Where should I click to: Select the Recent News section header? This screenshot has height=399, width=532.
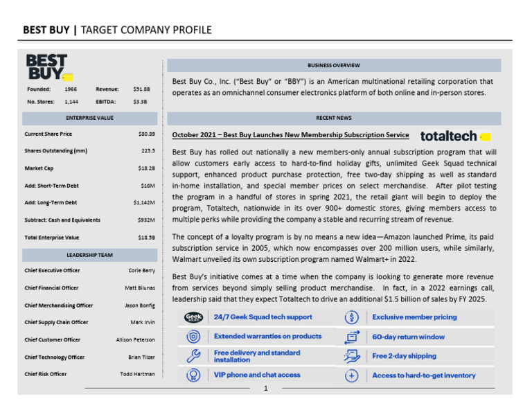pos(333,118)
